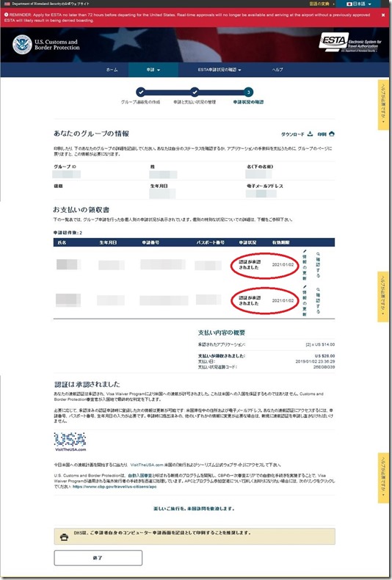The height and width of the screenshot is (580, 392).
Task: Click the printer icon next to 印刷
Action: (x=332, y=134)
